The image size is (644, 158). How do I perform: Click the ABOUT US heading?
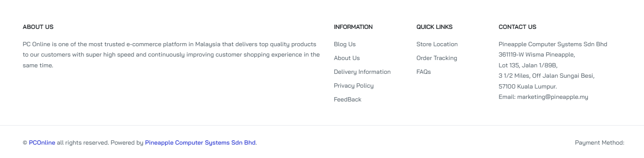(38, 27)
